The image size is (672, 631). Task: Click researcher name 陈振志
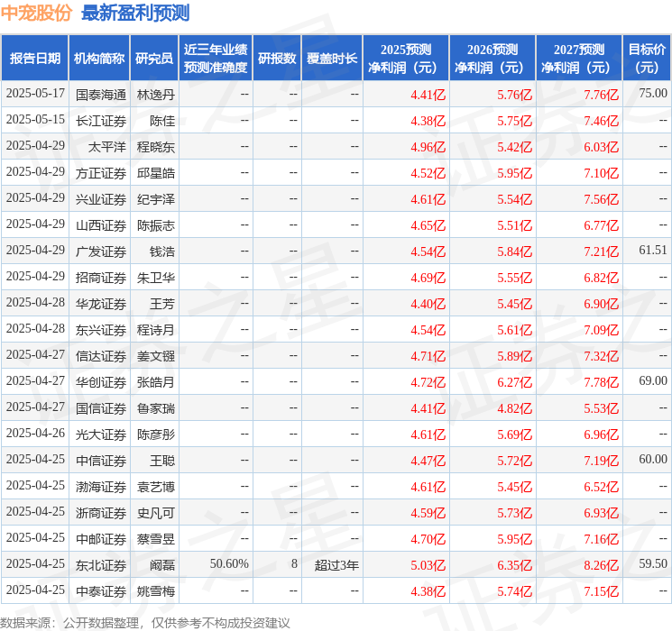(x=156, y=225)
